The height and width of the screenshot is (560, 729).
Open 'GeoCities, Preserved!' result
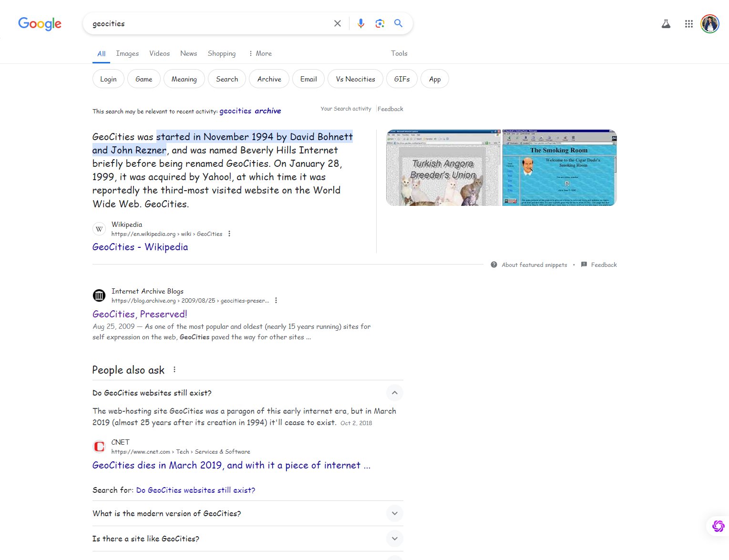coord(140,314)
